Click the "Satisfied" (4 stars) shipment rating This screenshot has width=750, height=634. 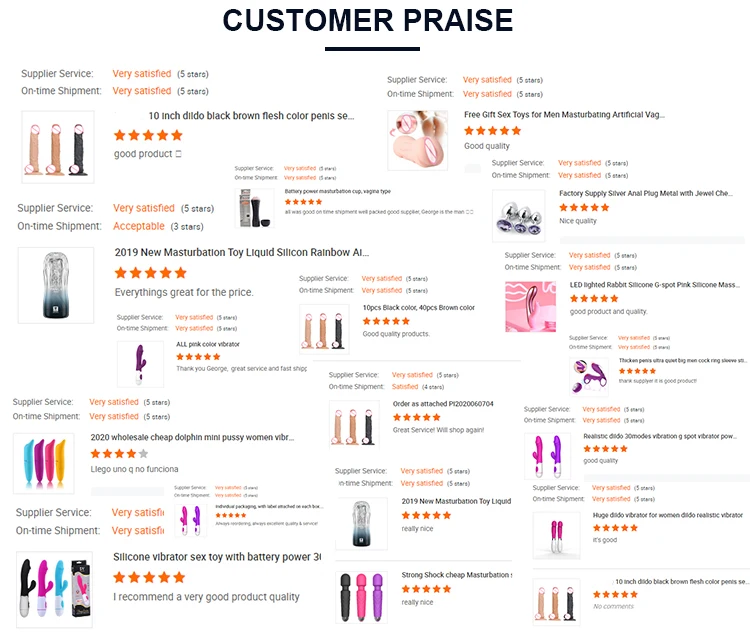coord(405,386)
